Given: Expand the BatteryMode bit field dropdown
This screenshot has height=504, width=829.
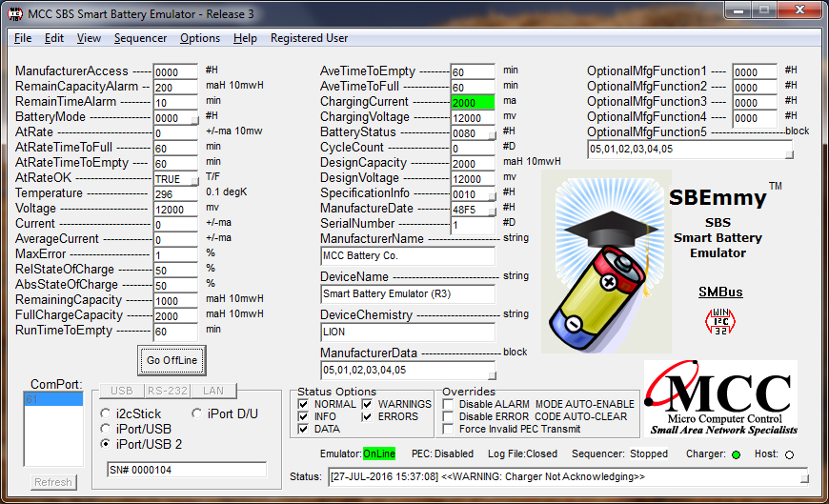Looking at the screenshot, I should coord(194,121).
